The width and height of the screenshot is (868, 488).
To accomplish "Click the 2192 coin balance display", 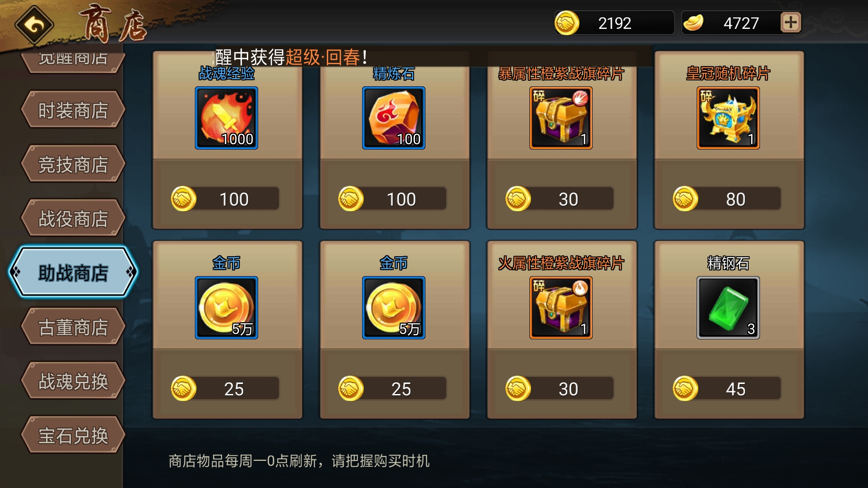I will (x=615, y=23).
